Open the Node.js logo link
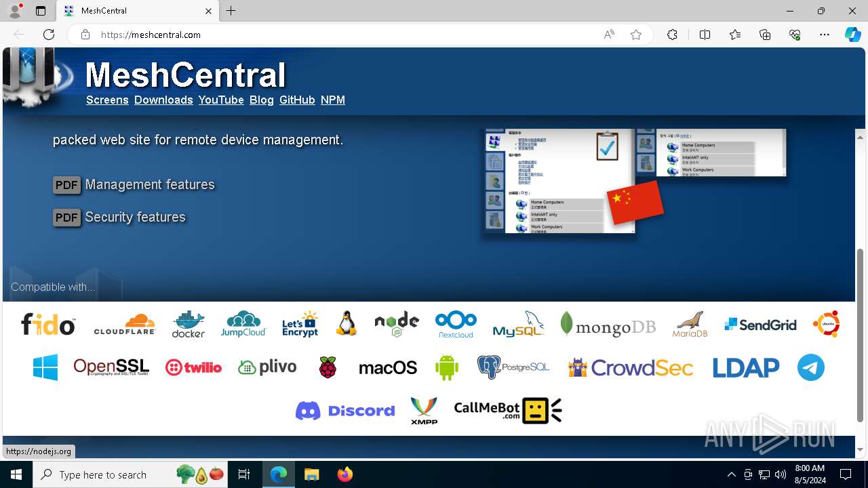This screenshot has height=488, width=868. pyautogui.click(x=397, y=325)
